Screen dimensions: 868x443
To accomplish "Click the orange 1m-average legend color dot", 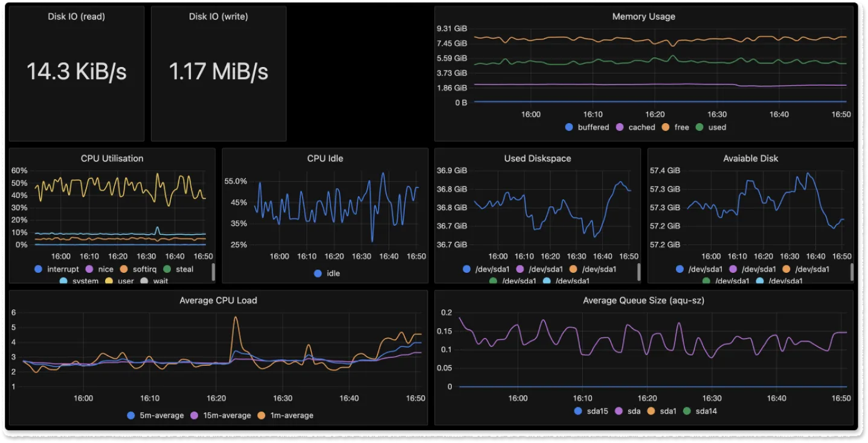I will pyautogui.click(x=262, y=415).
